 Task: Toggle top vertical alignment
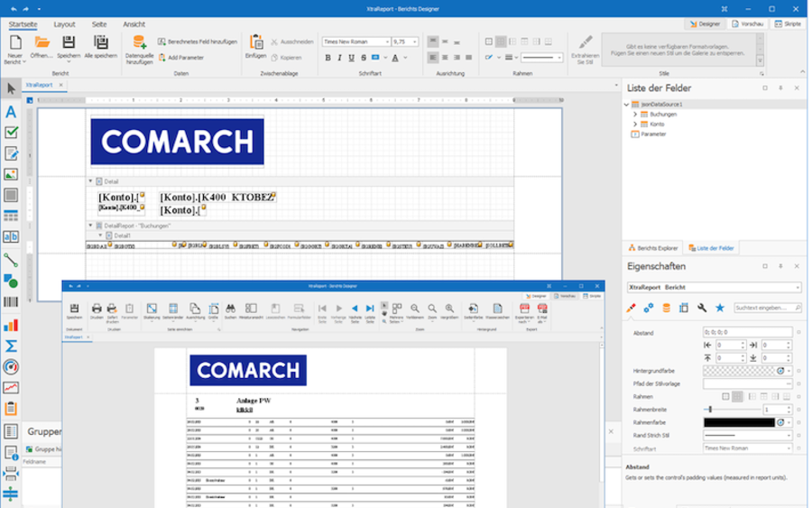click(x=433, y=42)
